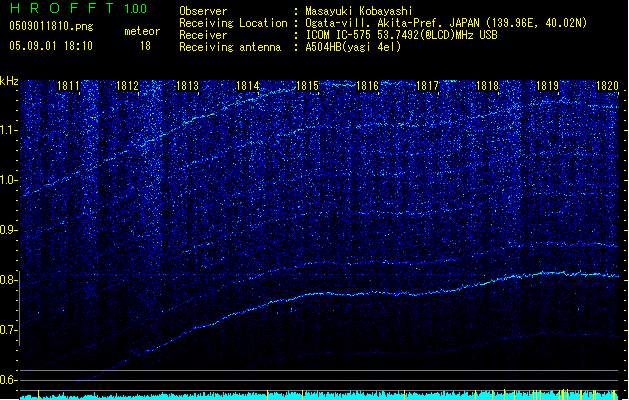Click the cyan signal level bar graph
The height and width of the screenshot is (400, 629).
tap(319, 395)
